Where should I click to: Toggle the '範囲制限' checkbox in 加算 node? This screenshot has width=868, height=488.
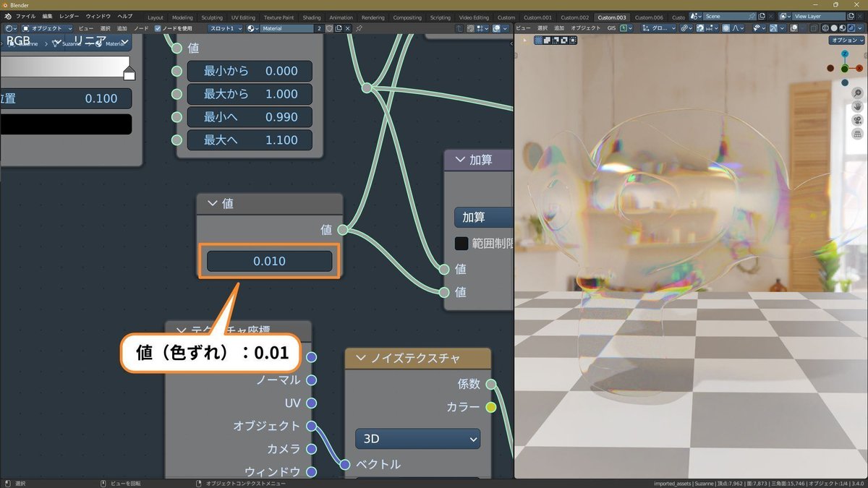click(x=461, y=243)
